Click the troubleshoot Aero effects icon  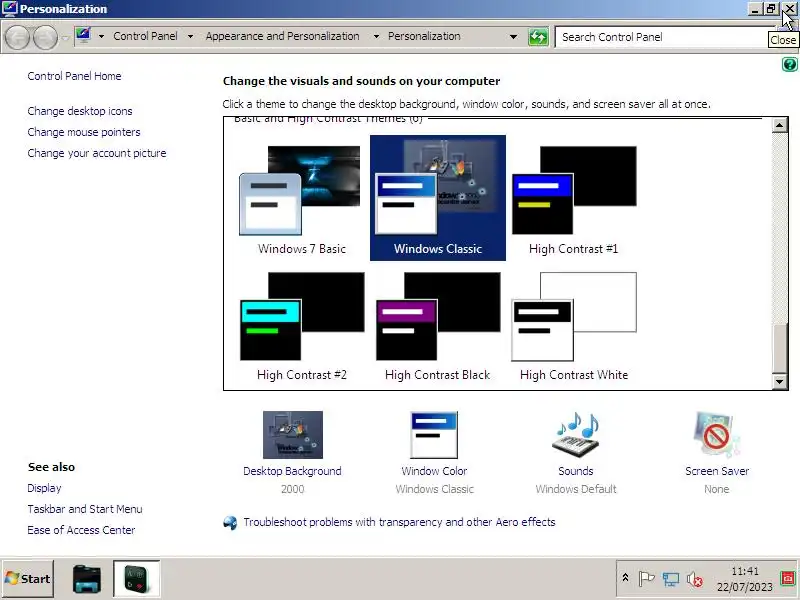click(230, 522)
